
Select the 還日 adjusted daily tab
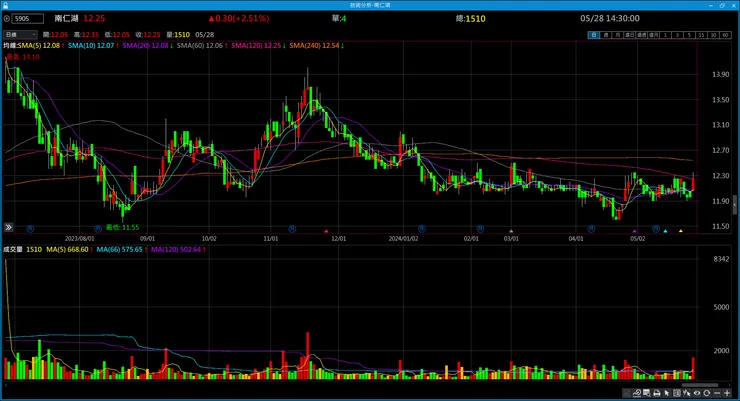coord(630,35)
